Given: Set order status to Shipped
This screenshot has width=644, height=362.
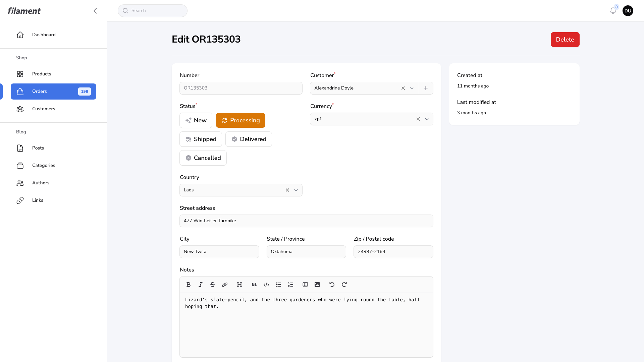Looking at the screenshot, I should point(201,139).
